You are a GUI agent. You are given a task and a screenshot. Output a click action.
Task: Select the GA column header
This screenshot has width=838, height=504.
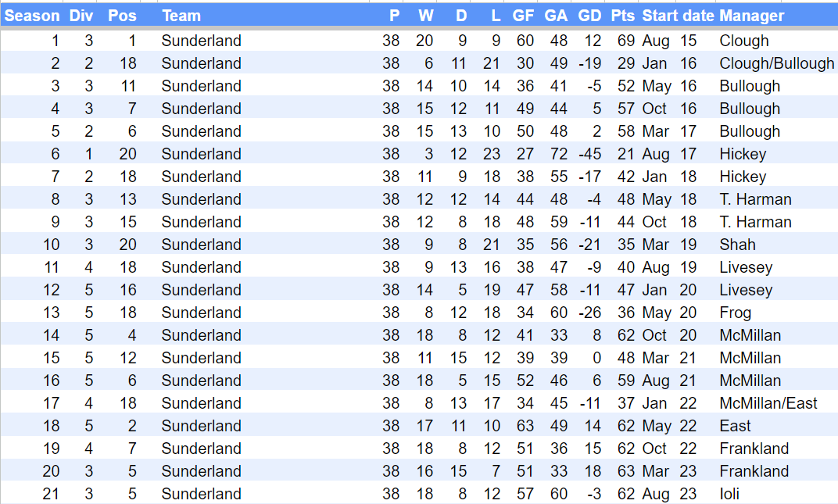(x=557, y=16)
